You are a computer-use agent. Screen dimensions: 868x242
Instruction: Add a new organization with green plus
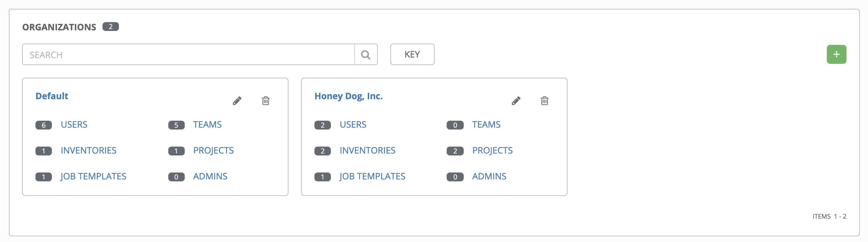click(836, 55)
